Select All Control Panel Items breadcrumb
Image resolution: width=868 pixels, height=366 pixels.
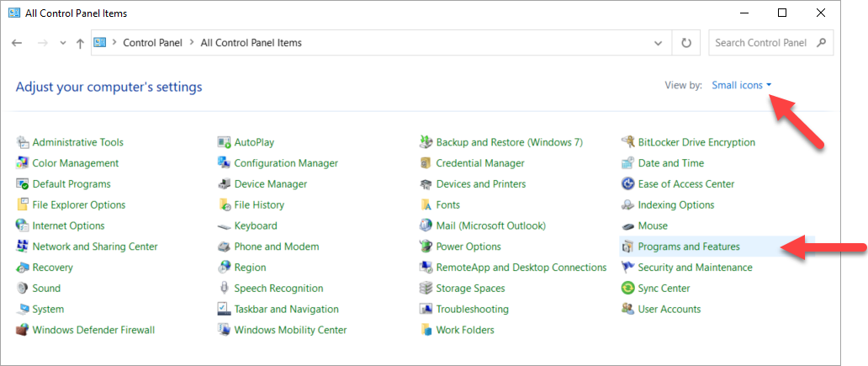tap(251, 43)
